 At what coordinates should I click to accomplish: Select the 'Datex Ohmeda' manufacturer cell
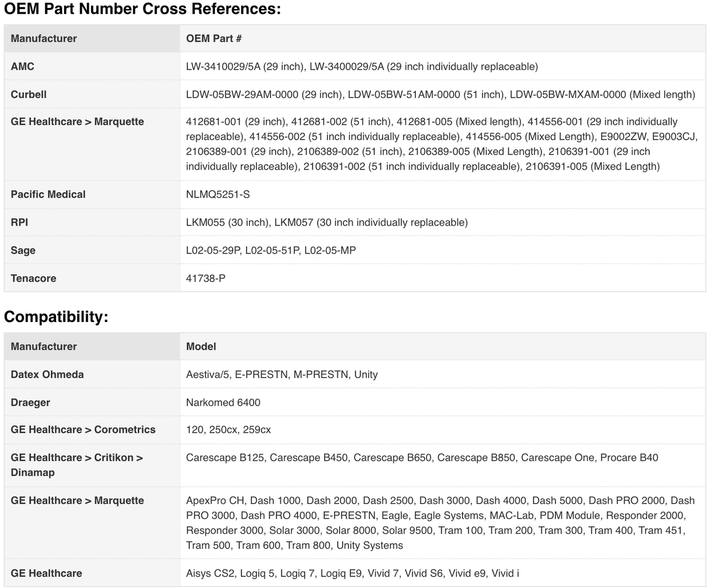92,374
